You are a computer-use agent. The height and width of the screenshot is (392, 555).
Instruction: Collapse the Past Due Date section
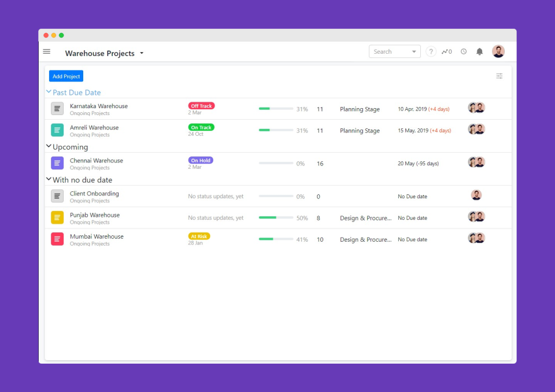coord(49,92)
